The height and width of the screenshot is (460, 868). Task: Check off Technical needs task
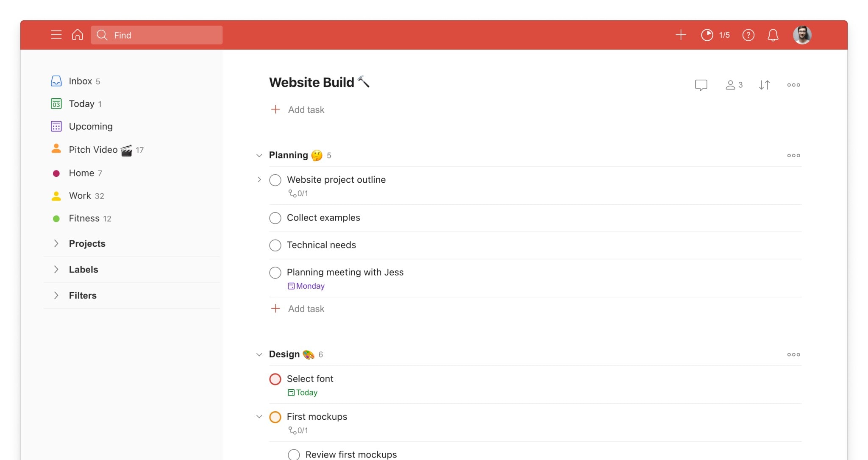(x=275, y=245)
